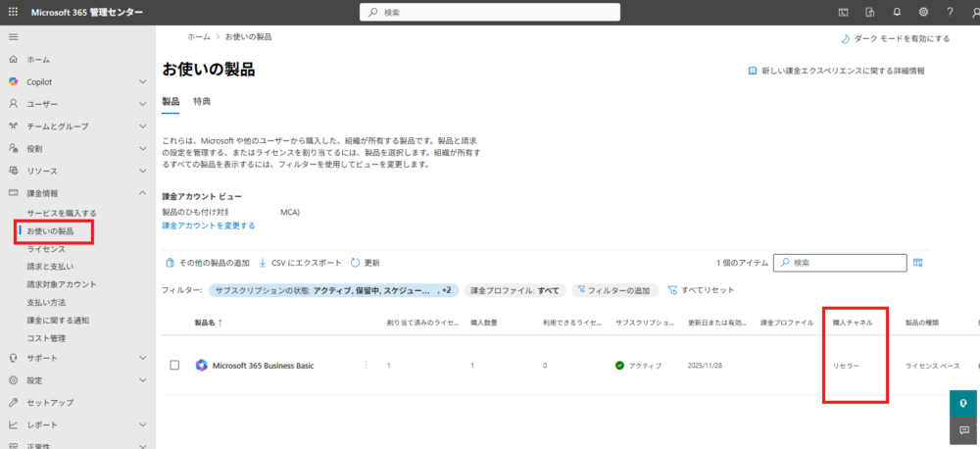Expand the 設定 navigation section
The image size is (980, 449).
click(x=142, y=380)
